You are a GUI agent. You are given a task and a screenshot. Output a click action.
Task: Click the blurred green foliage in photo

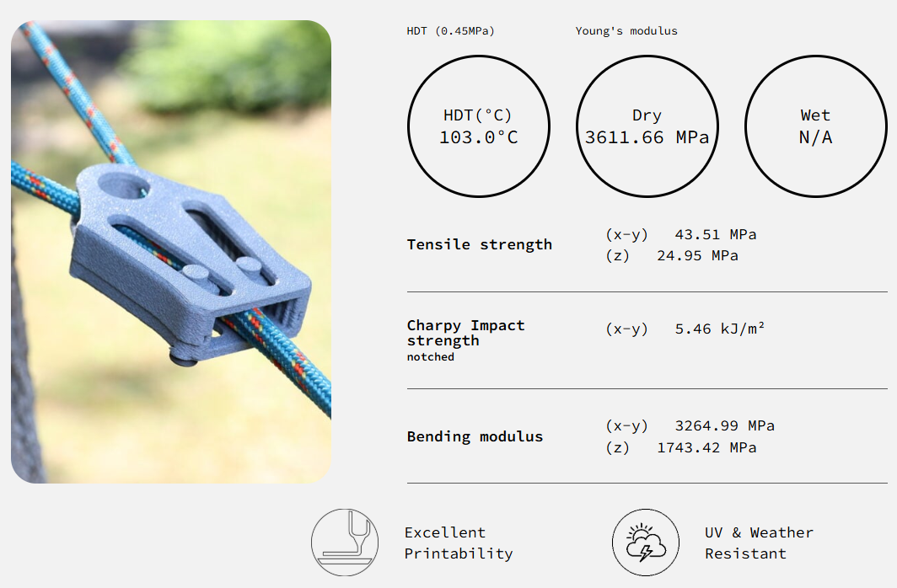[228, 67]
